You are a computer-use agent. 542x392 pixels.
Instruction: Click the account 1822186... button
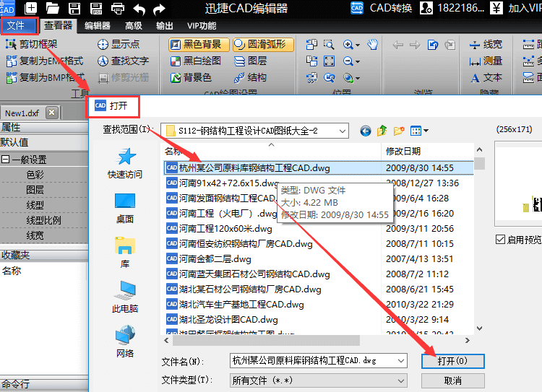452,8
